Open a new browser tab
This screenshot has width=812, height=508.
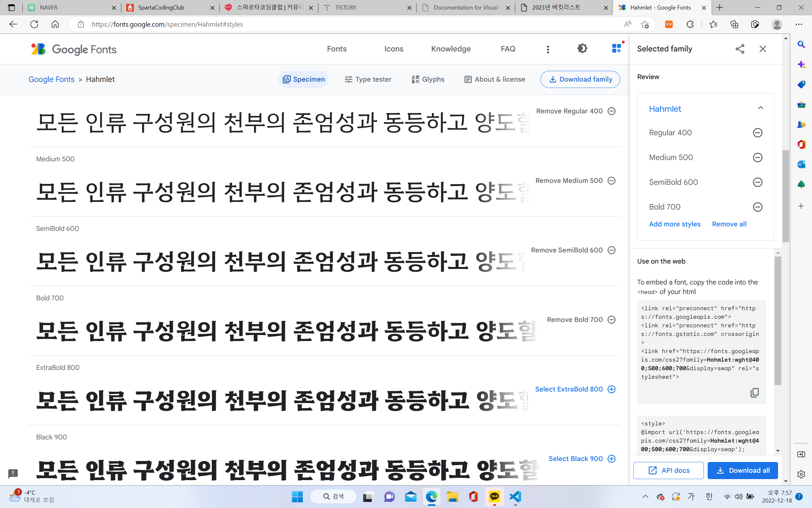(720, 7)
